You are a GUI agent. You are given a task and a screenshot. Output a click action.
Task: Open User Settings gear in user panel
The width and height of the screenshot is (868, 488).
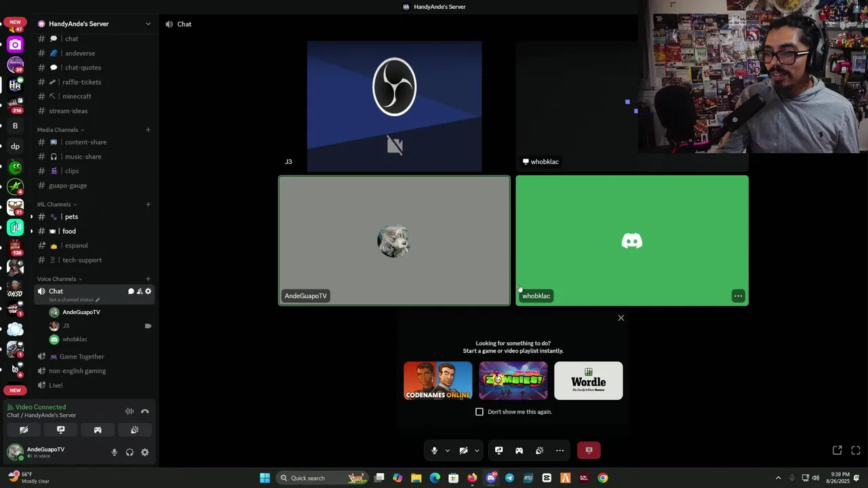point(145,453)
